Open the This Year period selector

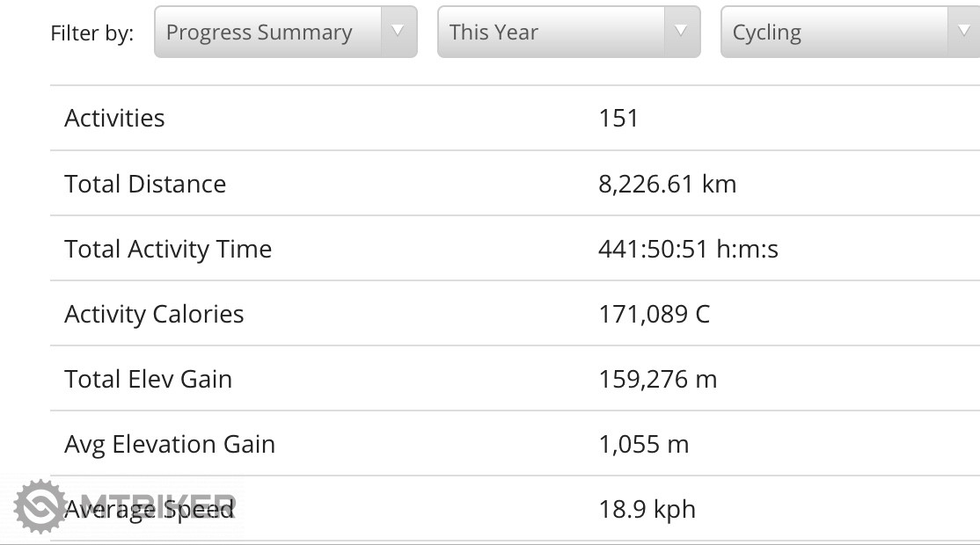tap(552, 33)
